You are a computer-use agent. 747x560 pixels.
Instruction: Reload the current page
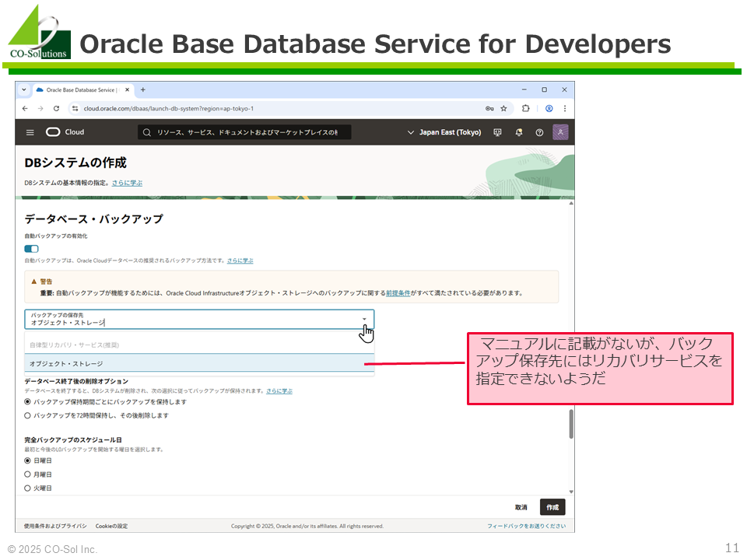point(56,109)
